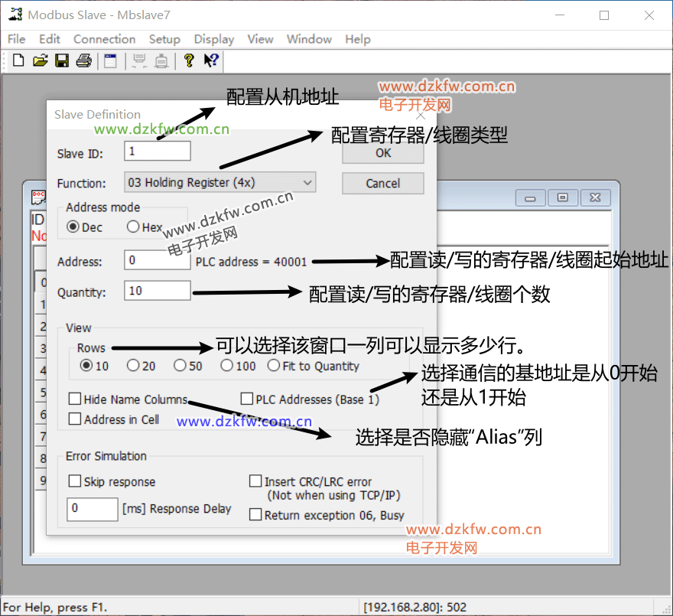This screenshot has width=673, height=616.
Task: Click the New document toolbar icon
Action: point(18,61)
